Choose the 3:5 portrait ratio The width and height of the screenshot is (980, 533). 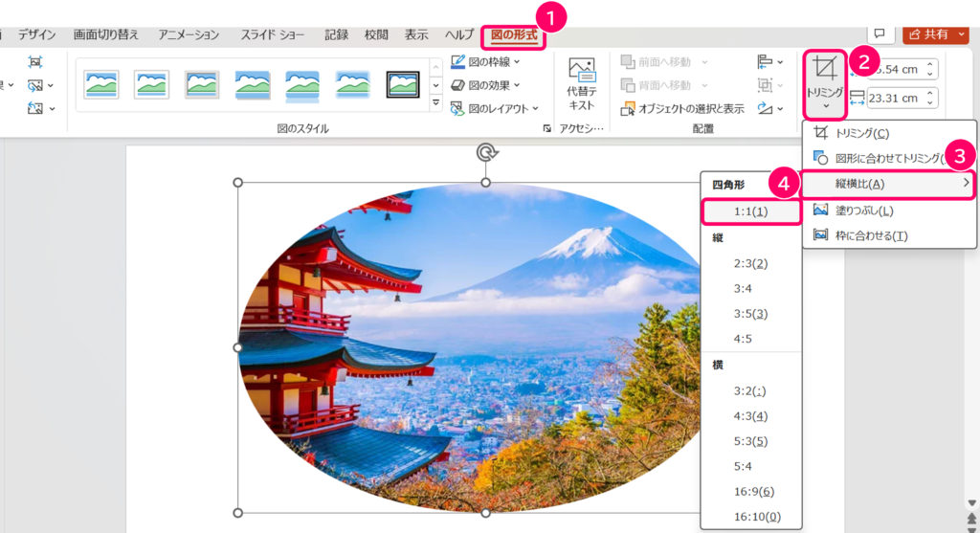tap(751, 314)
